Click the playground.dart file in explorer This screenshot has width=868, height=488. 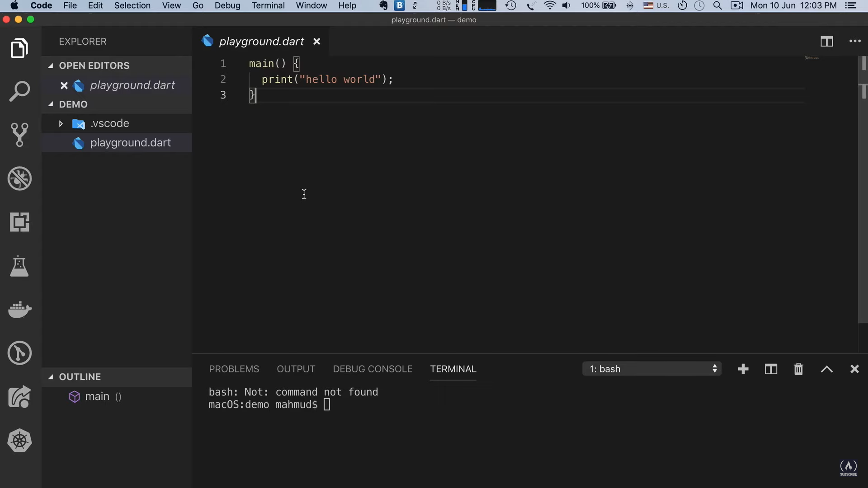(x=130, y=142)
